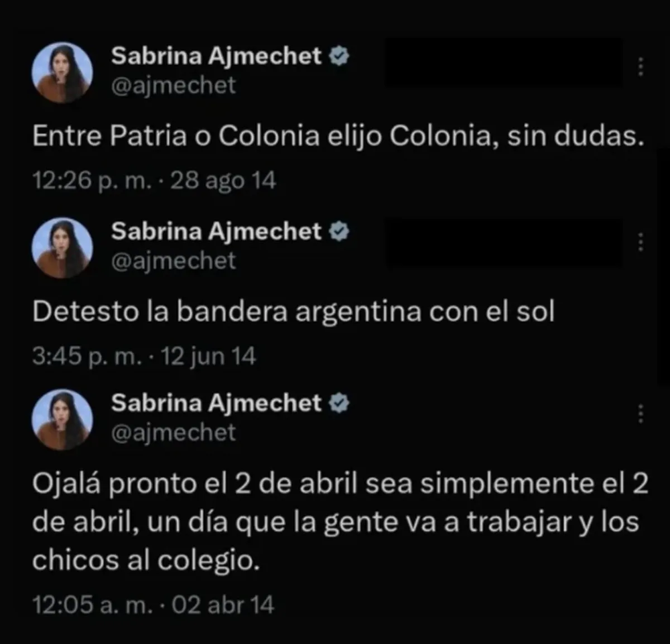670x644 pixels.
Task: Click the verified badge in the second tweet
Action: (x=339, y=231)
